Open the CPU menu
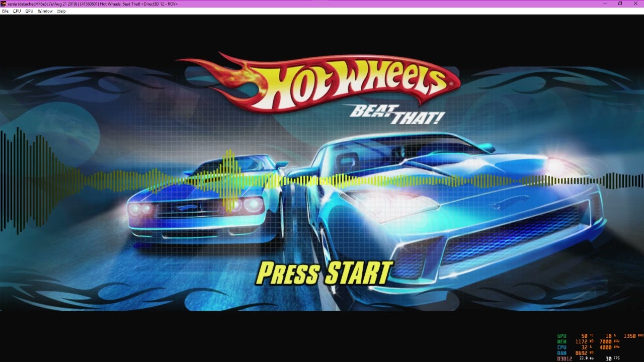The image size is (644, 362). 17,11
